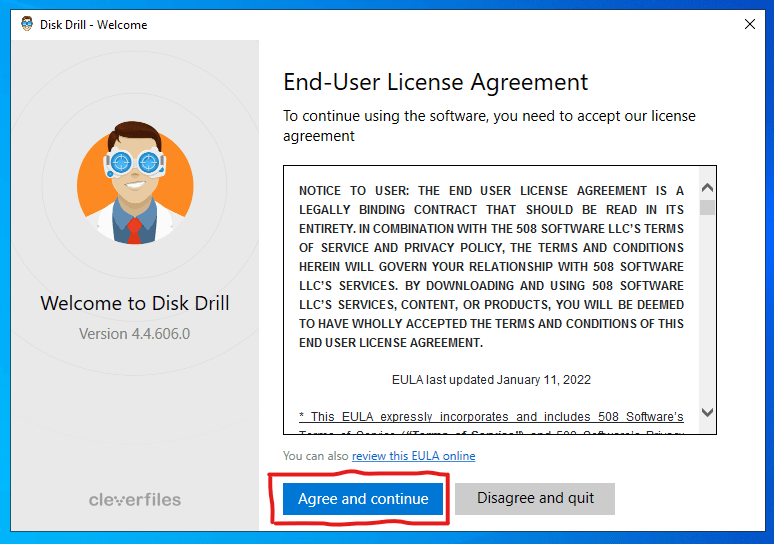Click the Welcome to Disk Drill text

point(135,303)
